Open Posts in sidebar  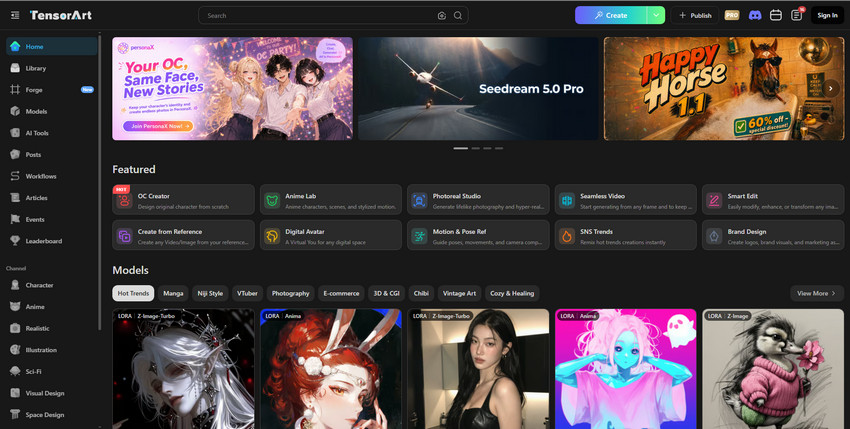(x=51, y=155)
